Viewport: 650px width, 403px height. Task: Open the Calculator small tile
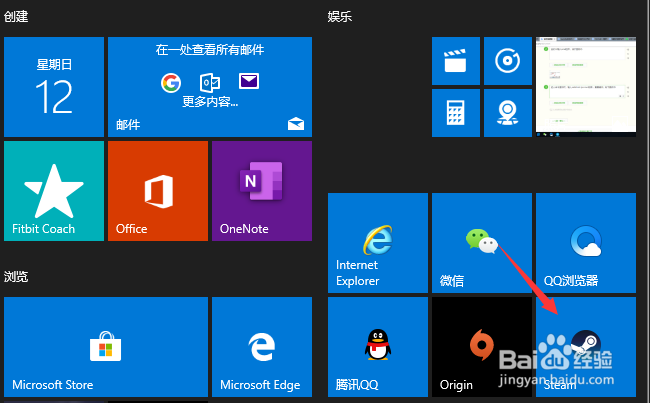tap(456, 113)
